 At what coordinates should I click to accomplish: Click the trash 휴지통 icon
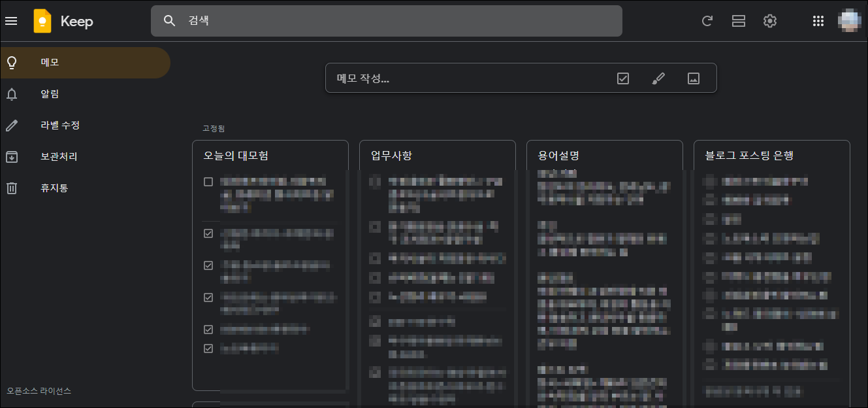pyautogui.click(x=12, y=188)
